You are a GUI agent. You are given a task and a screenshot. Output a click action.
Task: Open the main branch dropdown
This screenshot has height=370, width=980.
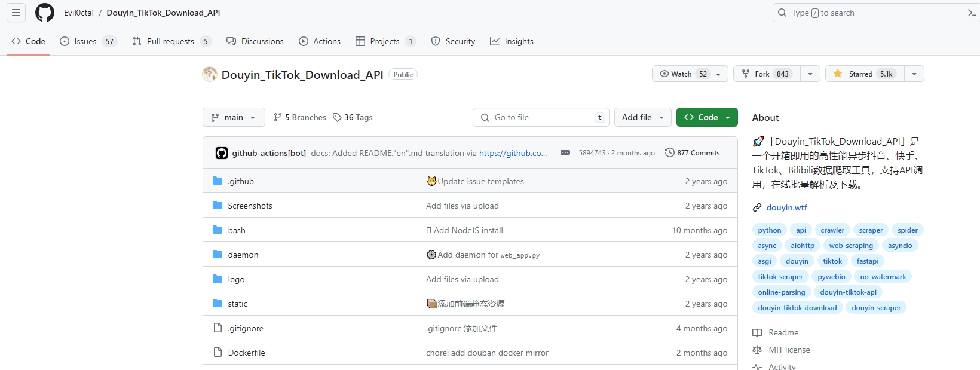234,118
